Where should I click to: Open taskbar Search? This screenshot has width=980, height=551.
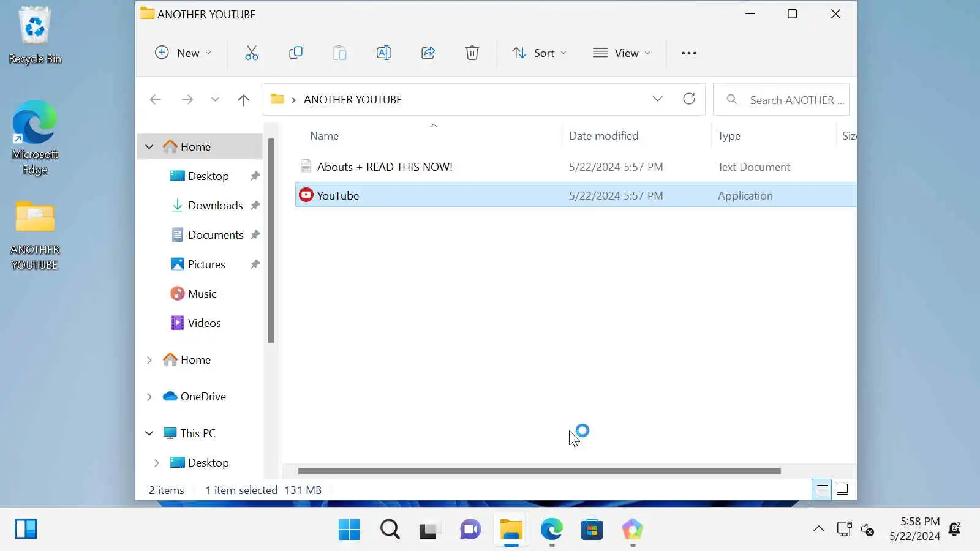[390, 530]
